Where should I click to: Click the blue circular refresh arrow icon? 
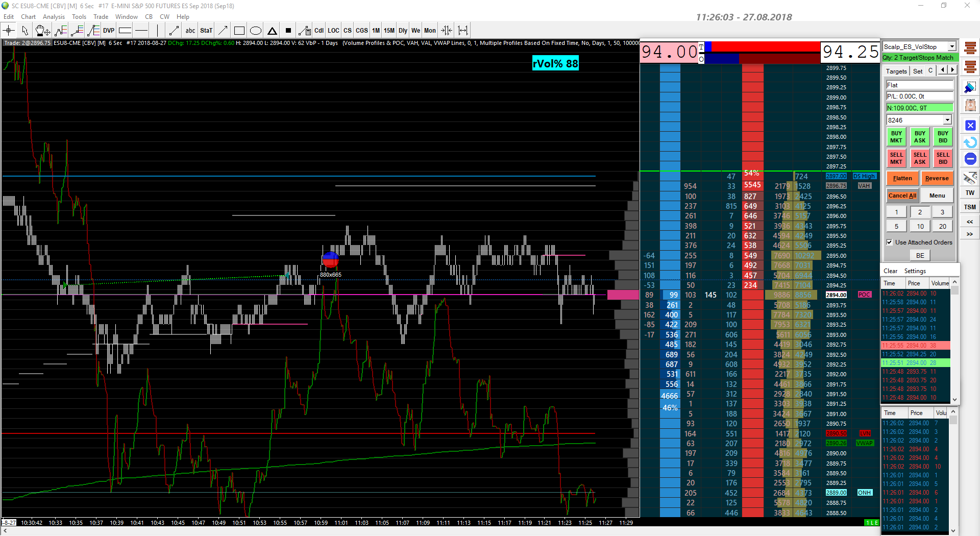970,142
